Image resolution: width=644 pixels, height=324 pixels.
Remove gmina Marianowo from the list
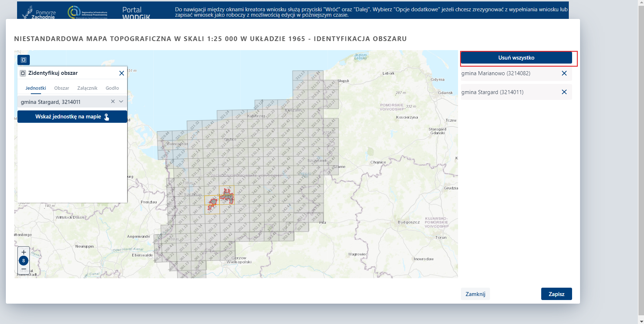click(564, 73)
